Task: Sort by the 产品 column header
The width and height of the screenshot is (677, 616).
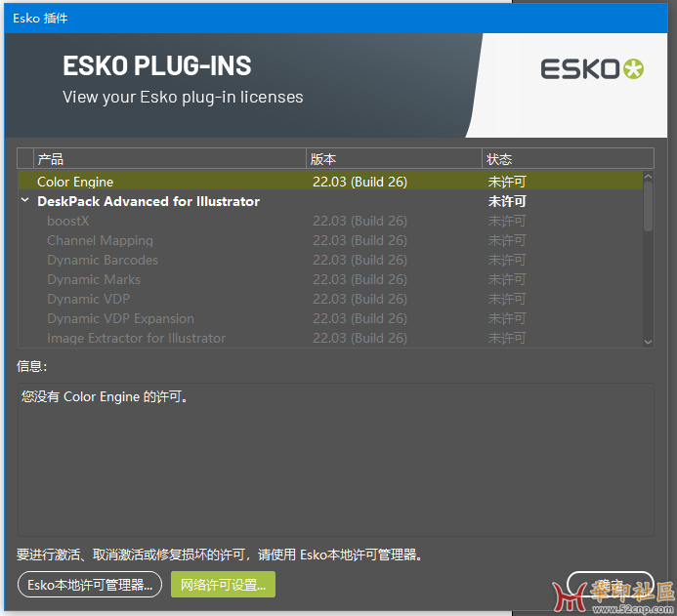Action: click(x=170, y=159)
